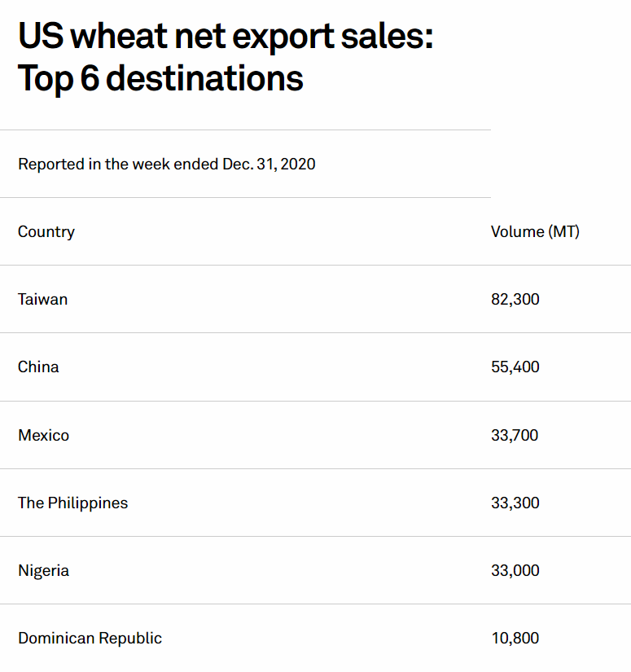
Task: Click the volume value 82,300
Action: click(515, 299)
